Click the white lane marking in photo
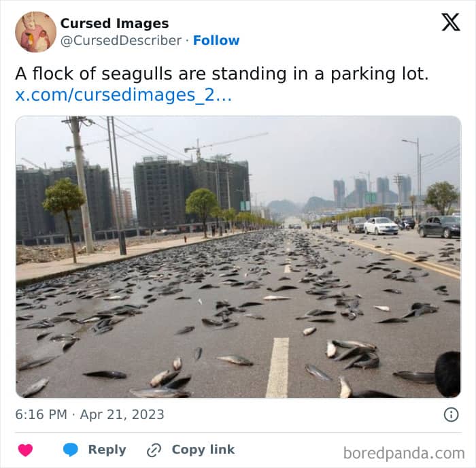Viewport: 476px width, 468px height. click(x=278, y=367)
